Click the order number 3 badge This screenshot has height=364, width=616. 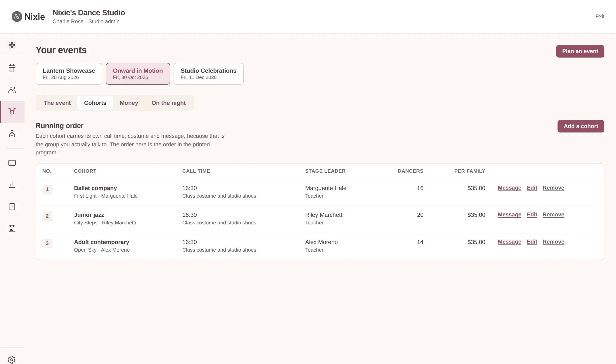[47, 243]
